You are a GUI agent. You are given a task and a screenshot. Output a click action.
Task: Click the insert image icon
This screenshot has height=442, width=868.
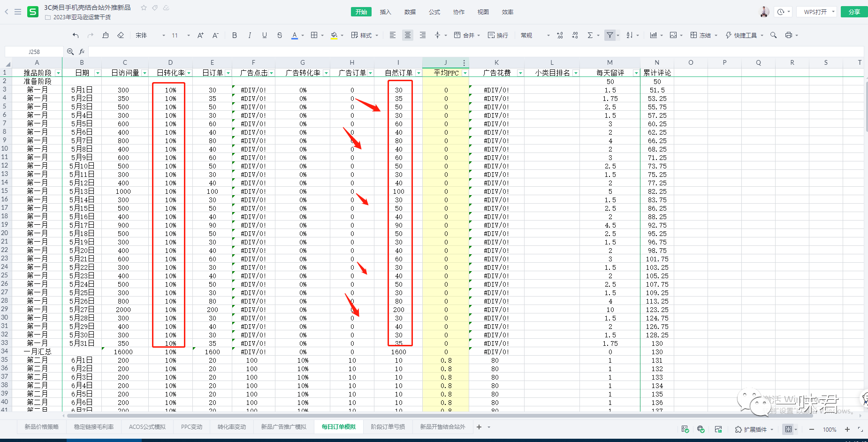673,35
